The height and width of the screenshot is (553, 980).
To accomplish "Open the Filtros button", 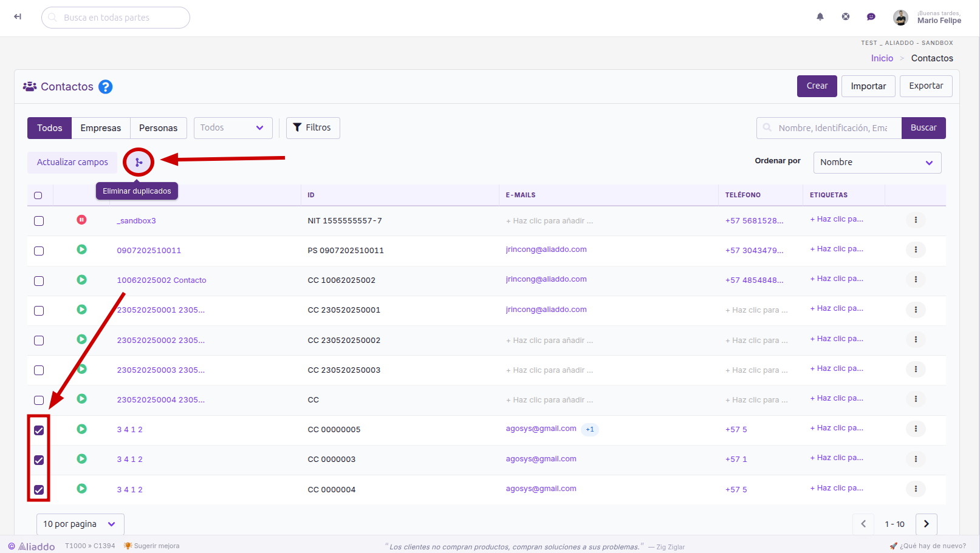I will click(313, 128).
